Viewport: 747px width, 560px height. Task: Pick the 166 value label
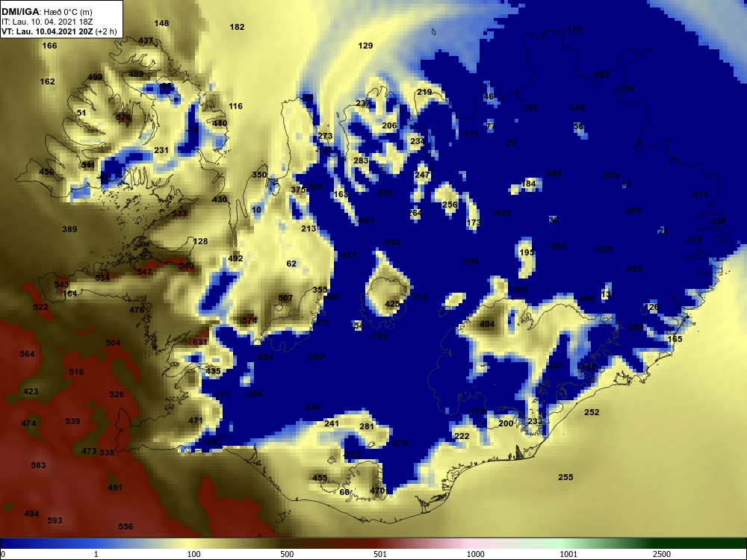tap(49, 46)
